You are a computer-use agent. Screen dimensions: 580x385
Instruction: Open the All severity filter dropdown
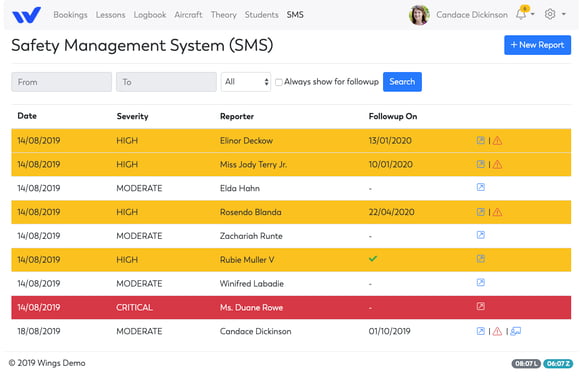coord(246,82)
